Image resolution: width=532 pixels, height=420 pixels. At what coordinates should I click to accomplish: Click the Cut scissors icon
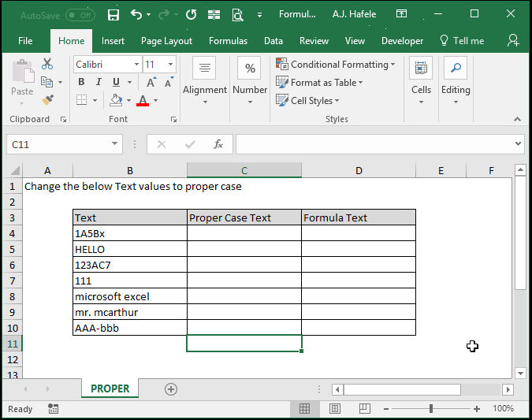coord(47,64)
